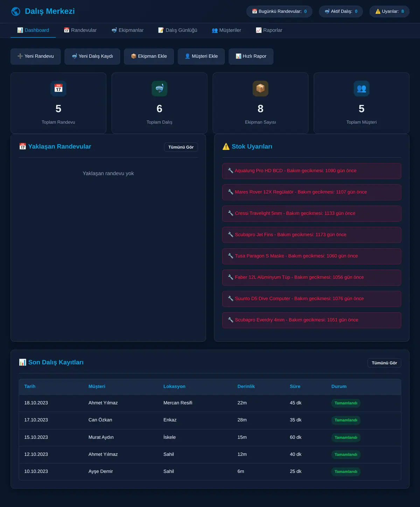Click the package box icon in Ekipman Sayısı card

coord(260,89)
